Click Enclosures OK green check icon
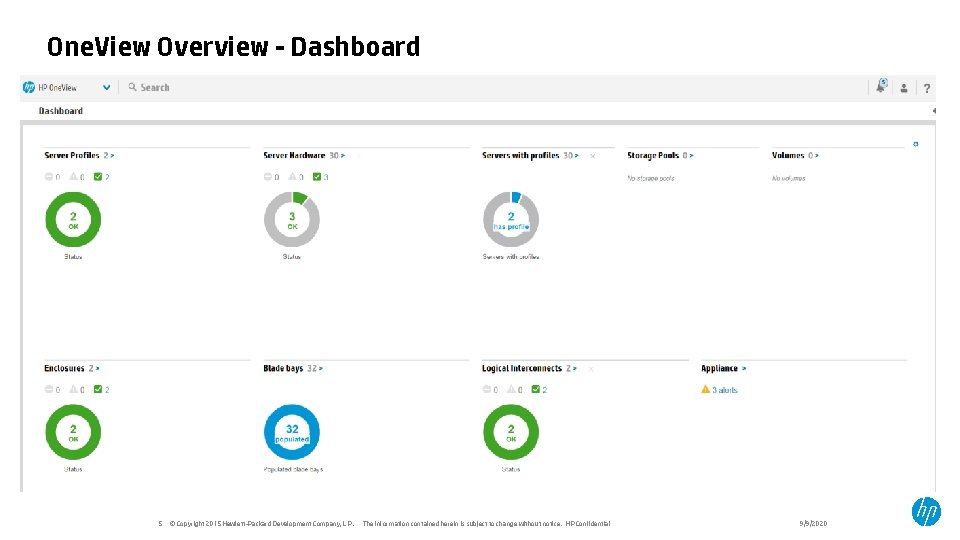960x540 pixels. pyautogui.click(x=98, y=389)
